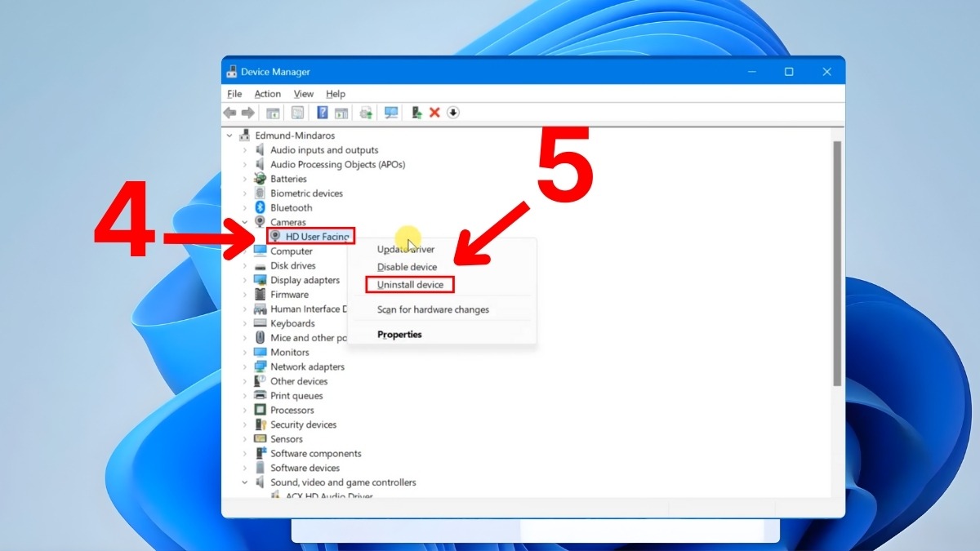Image resolution: width=980 pixels, height=551 pixels.
Task: Click the Device Manager title bar text
Action: (x=275, y=72)
